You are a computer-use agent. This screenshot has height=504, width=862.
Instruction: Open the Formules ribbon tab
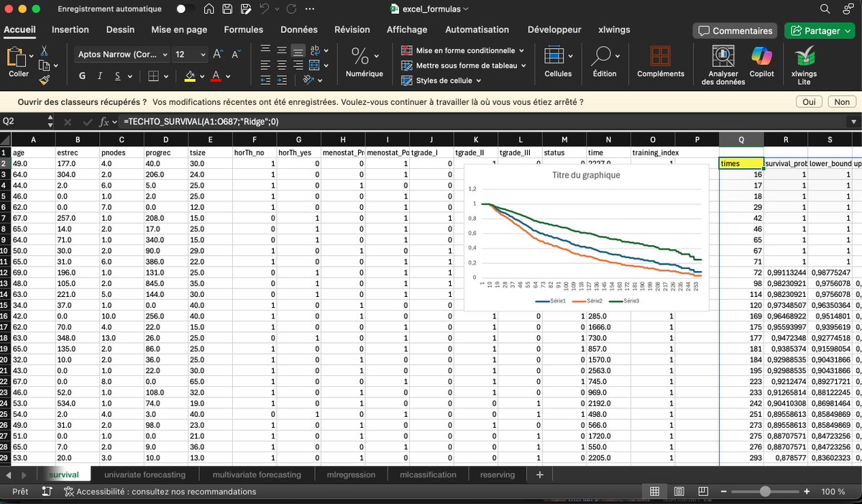(243, 29)
